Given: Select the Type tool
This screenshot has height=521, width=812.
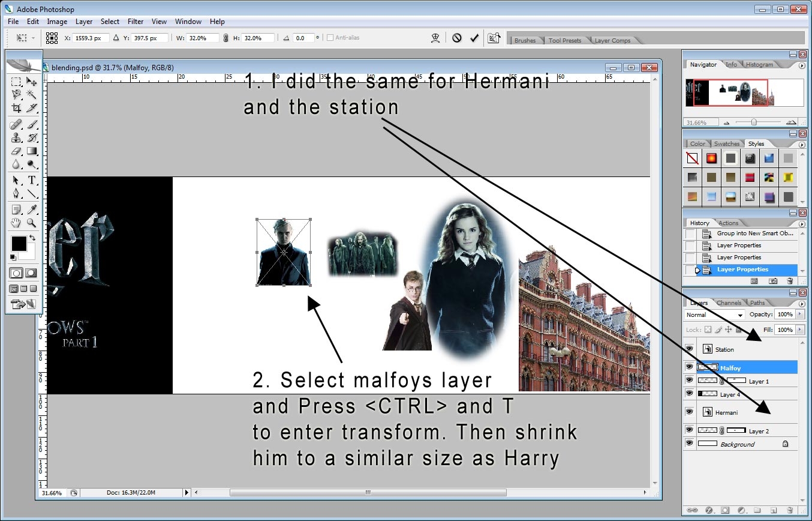Looking at the screenshot, I should pos(32,181).
